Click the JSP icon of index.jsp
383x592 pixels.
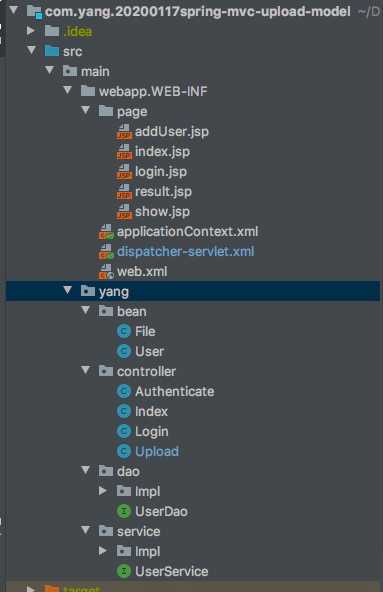coord(124,151)
